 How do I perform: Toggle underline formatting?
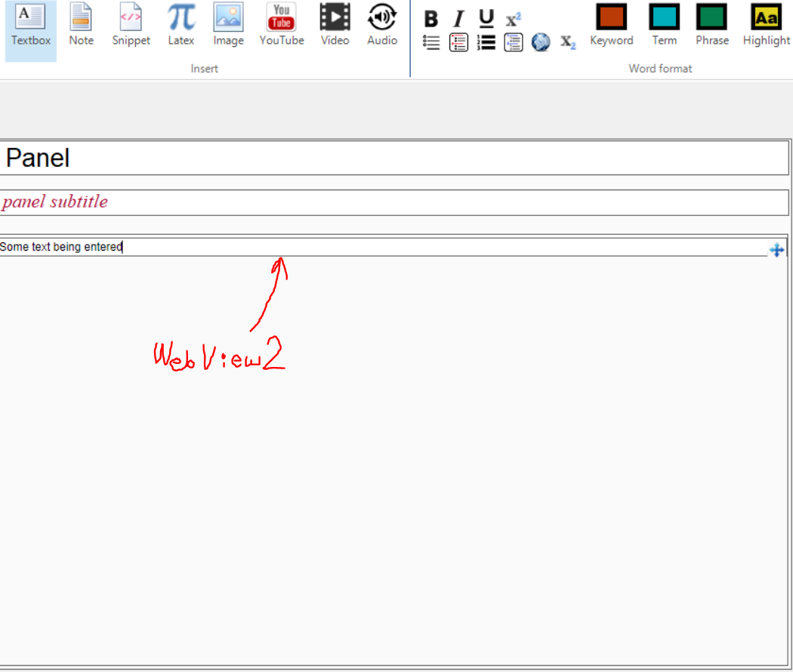485,19
